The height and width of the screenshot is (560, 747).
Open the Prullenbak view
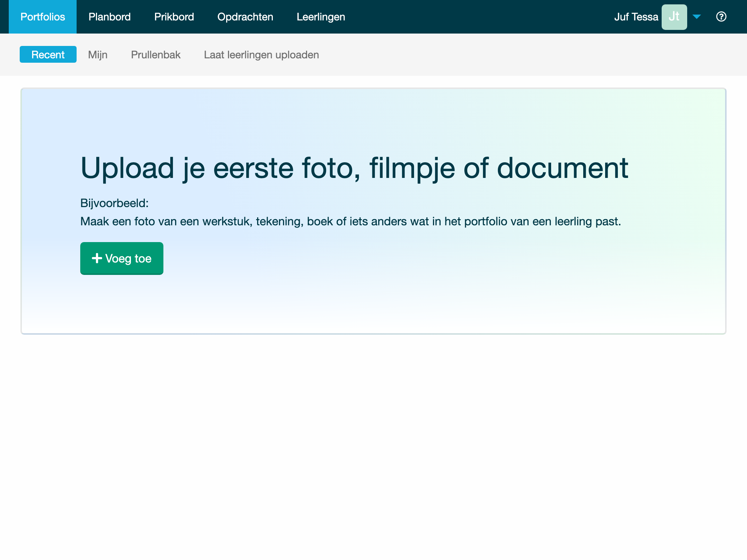(156, 55)
